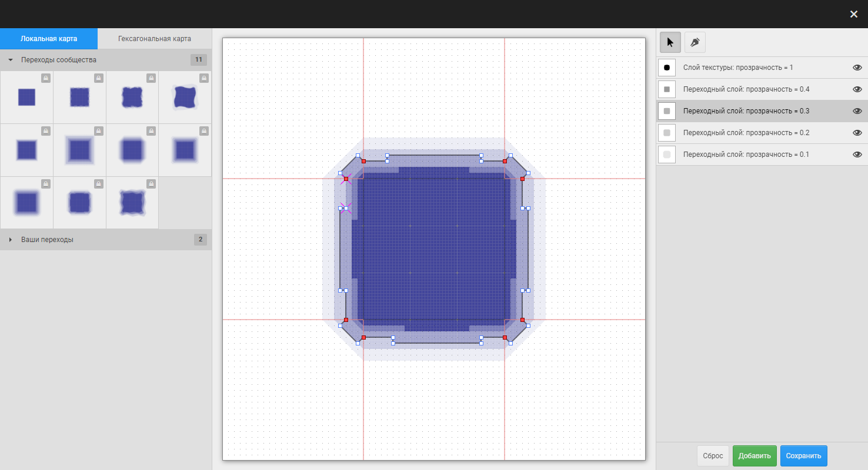Select the Pen drawing tool
Screen dimensions: 868x470
[695, 42]
